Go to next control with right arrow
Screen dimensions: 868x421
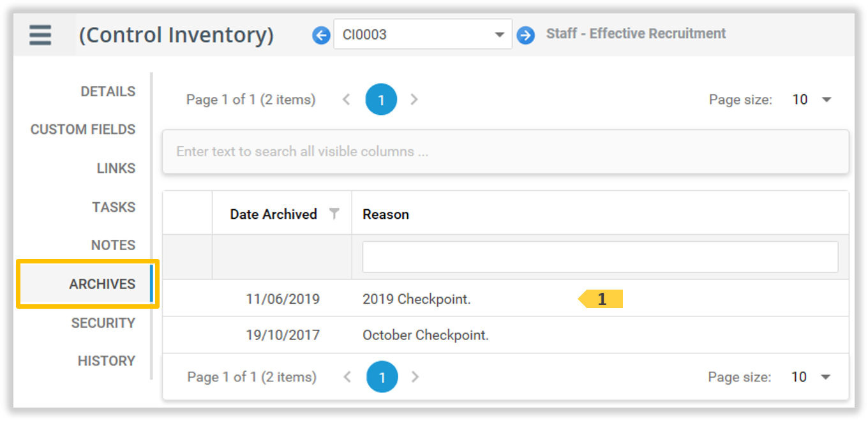pyautogui.click(x=525, y=35)
